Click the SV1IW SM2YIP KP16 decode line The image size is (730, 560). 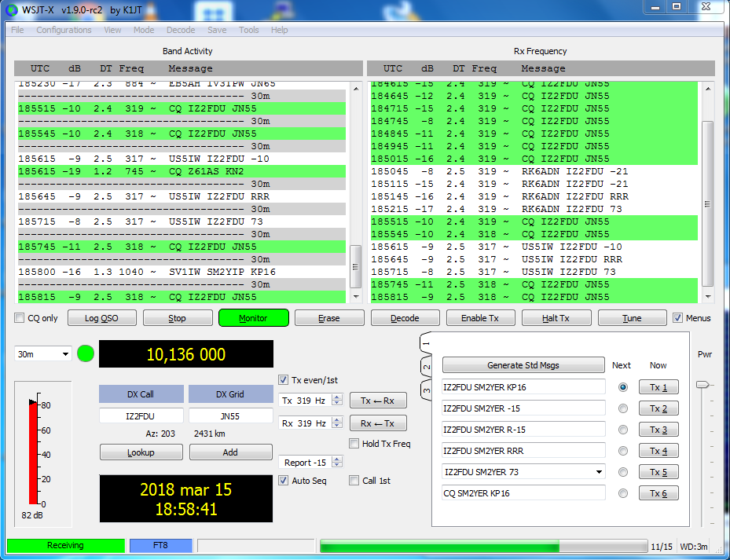click(x=182, y=272)
